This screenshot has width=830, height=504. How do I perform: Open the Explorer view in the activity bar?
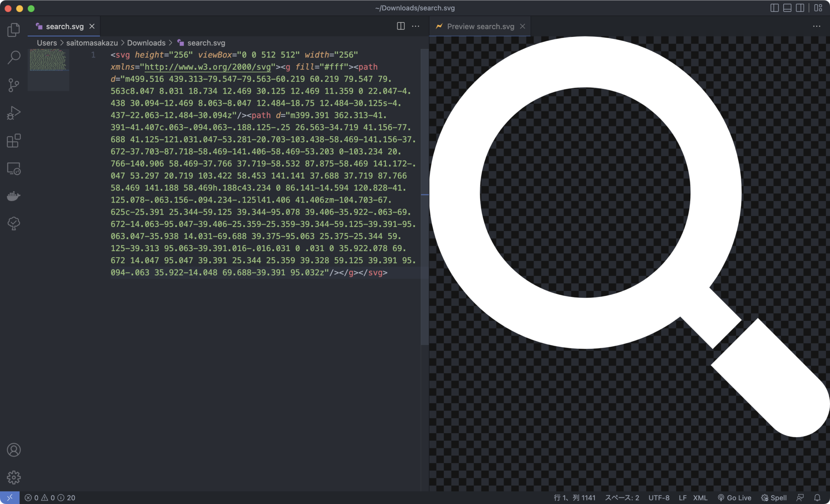click(13, 29)
